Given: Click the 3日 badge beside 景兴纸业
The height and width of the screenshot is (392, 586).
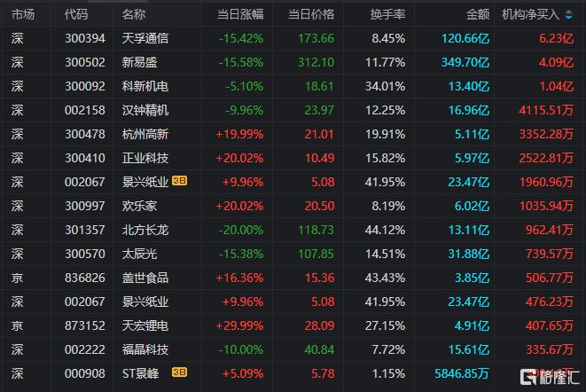Looking at the screenshot, I should (x=179, y=181).
